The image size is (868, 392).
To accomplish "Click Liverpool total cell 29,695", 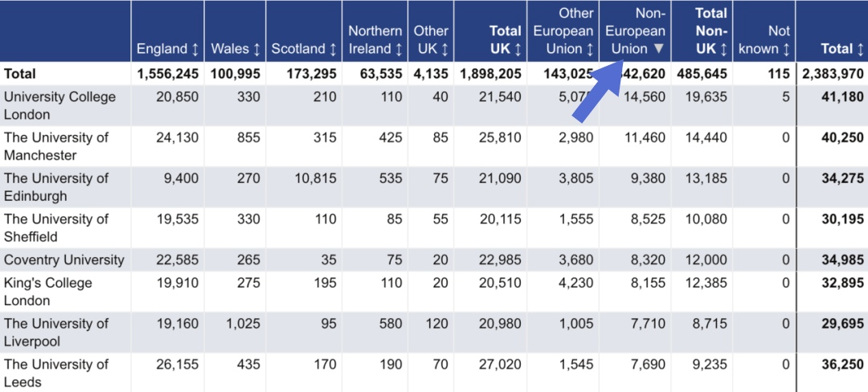I will tap(842, 324).
